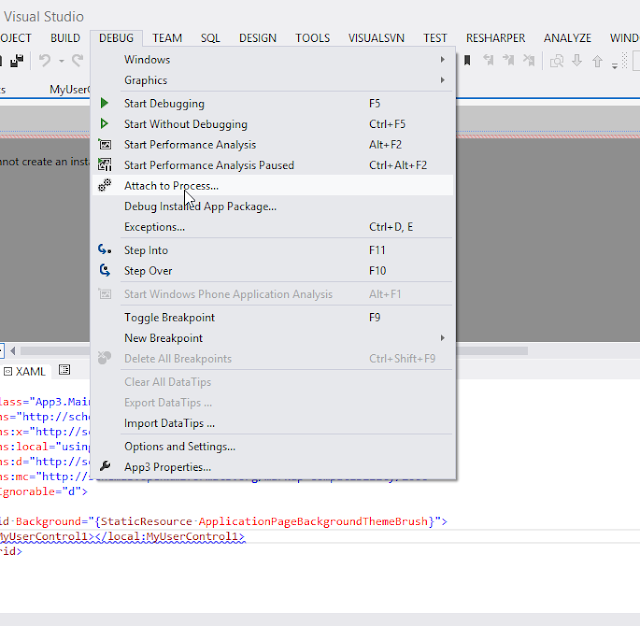Click the ApplicationPageBackgroundThemeBrush text in XAML
This screenshot has height=626, width=640.
(x=313, y=521)
